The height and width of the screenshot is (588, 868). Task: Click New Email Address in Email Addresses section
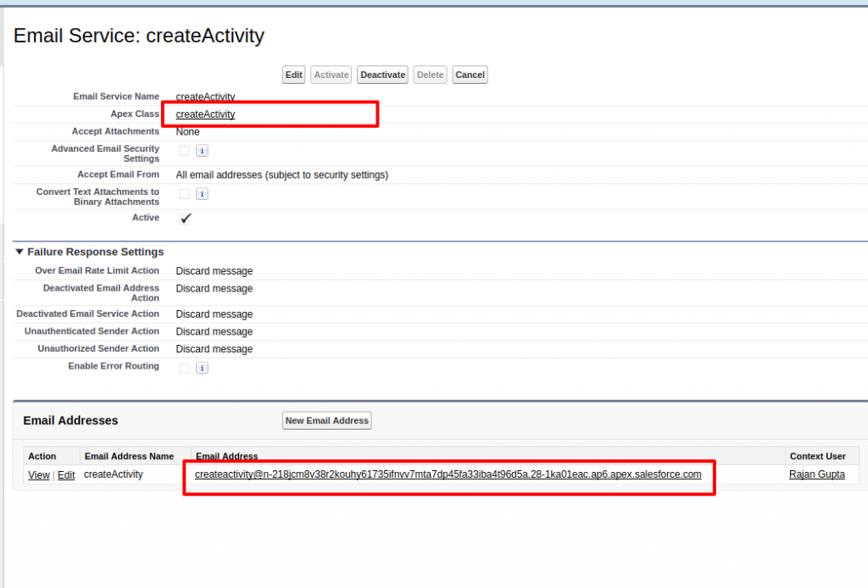pyautogui.click(x=326, y=420)
